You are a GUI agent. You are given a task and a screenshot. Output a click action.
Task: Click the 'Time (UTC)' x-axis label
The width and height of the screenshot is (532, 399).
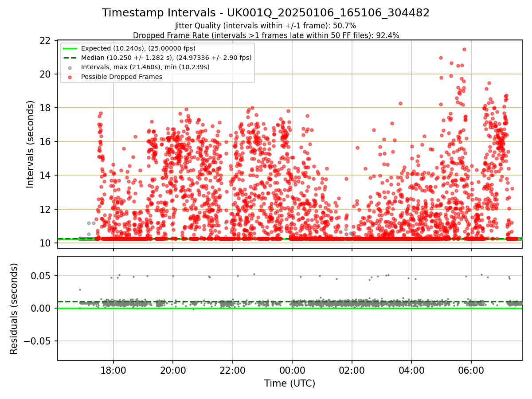[x=290, y=383]
